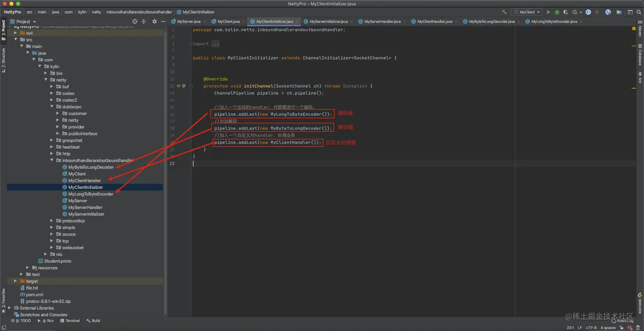The image size is (644, 331).
Task: Close the MyServer.java tab
Action: [205, 21]
